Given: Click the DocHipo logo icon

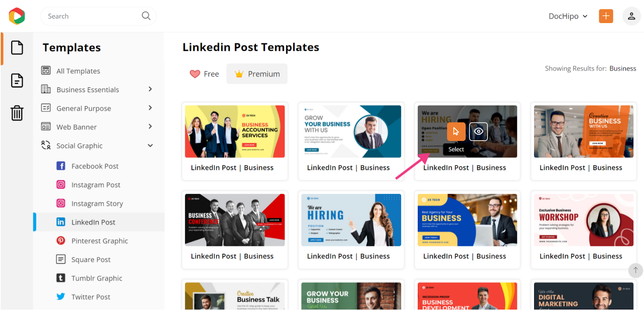Looking at the screenshot, I should [17, 16].
